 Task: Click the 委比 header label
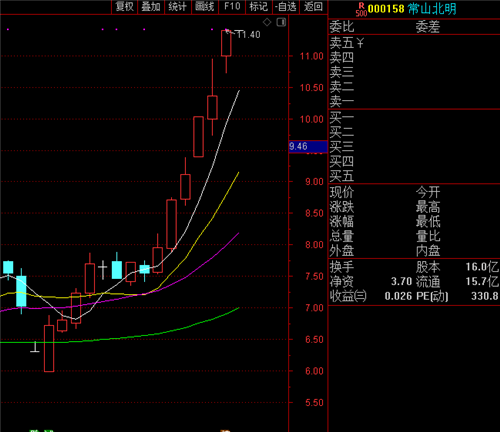pyautogui.click(x=342, y=27)
